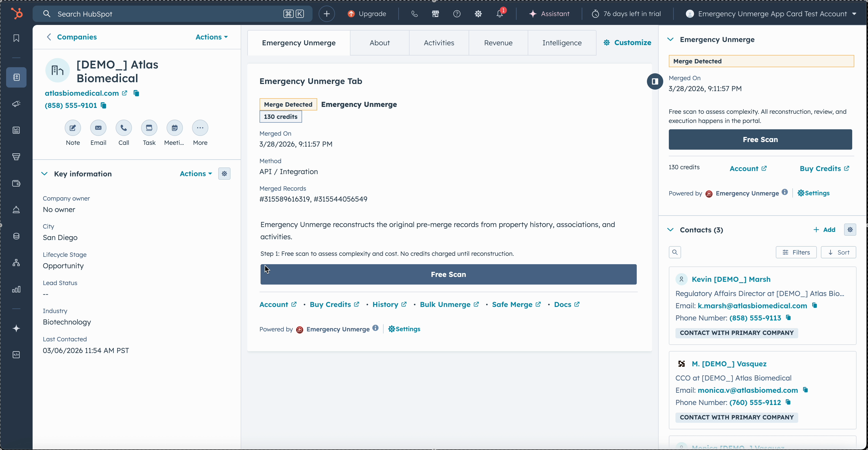Image resolution: width=868 pixels, height=450 pixels.
Task: Open the Bulk Unmerge link
Action: pos(449,304)
